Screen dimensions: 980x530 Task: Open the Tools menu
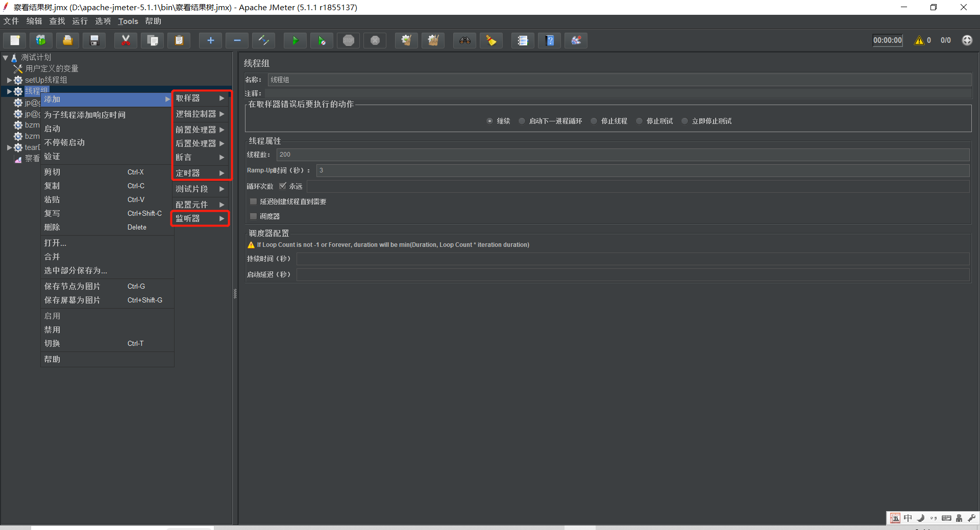coord(128,21)
